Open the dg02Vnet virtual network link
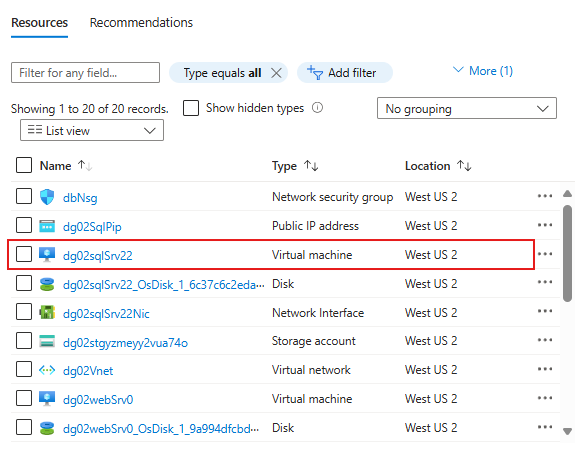 tap(88, 371)
